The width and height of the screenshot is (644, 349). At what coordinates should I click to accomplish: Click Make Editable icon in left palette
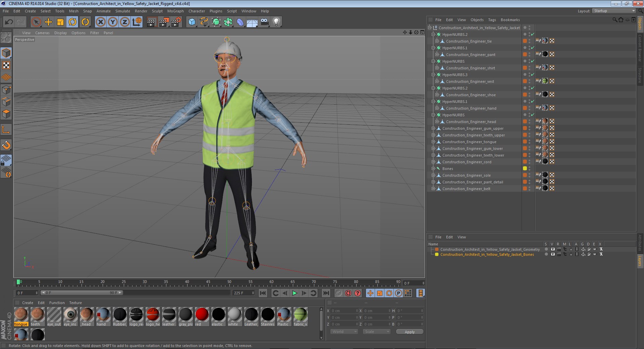click(6, 38)
